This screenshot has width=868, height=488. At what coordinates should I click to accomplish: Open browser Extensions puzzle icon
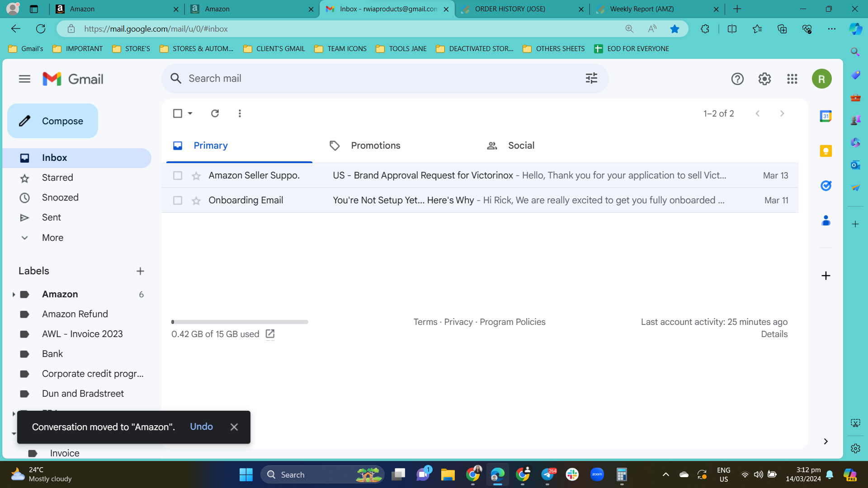(x=705, y=29)
